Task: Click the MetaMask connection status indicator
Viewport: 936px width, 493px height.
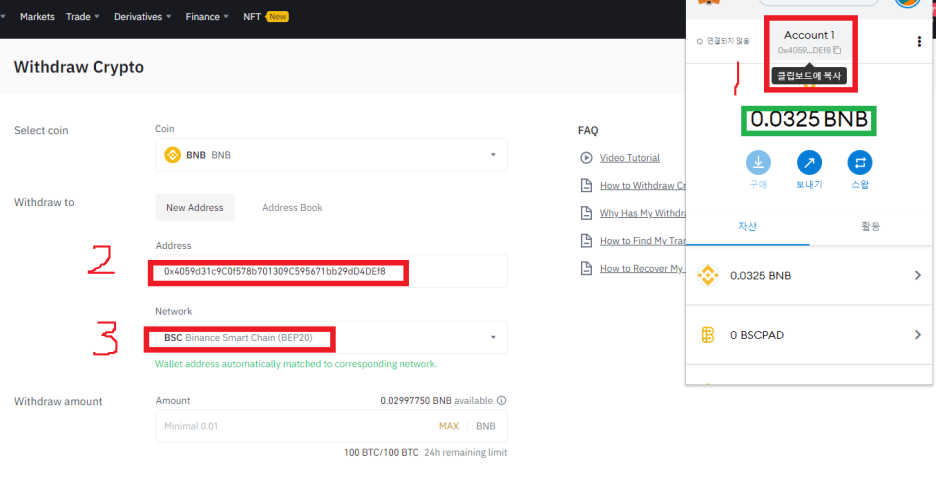Action: pos(723,41)
